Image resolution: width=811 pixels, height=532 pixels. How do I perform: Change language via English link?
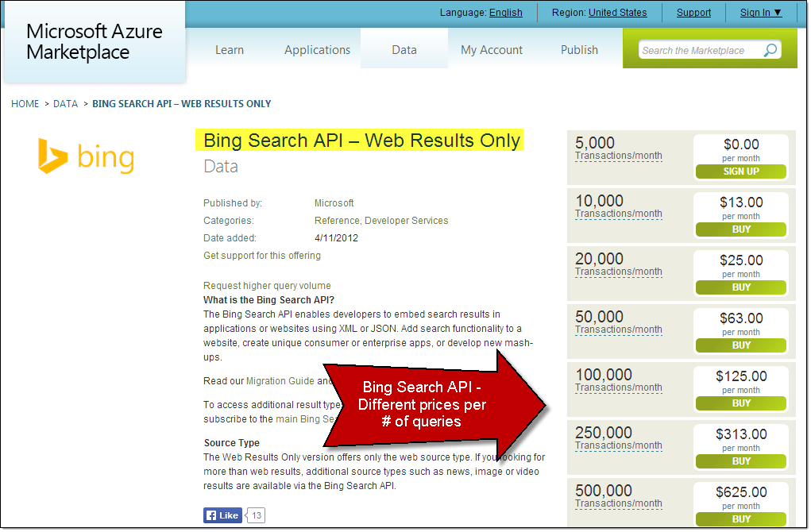tap(506, 13)
